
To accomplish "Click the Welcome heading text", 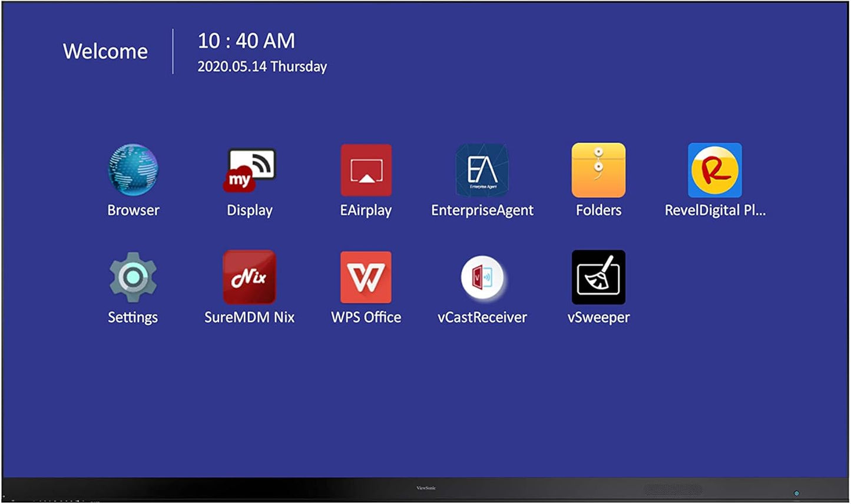I will tap(105, 51).
